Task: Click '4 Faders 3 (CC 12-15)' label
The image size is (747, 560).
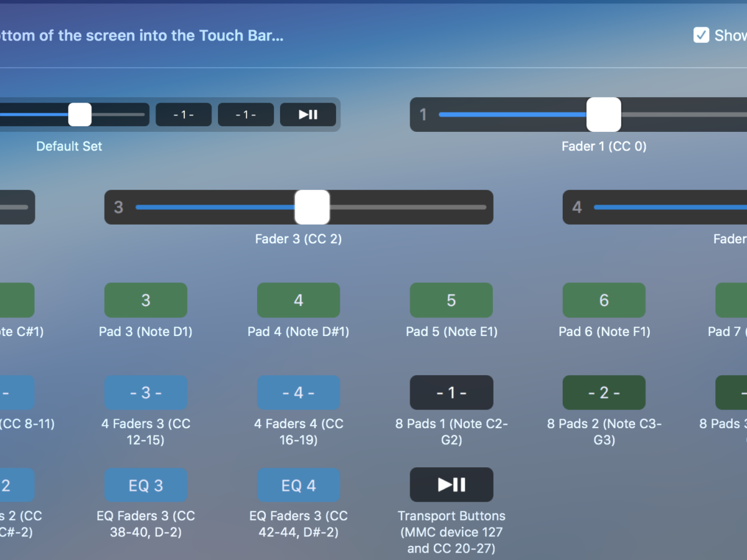Action: click(x=146, y=432)
